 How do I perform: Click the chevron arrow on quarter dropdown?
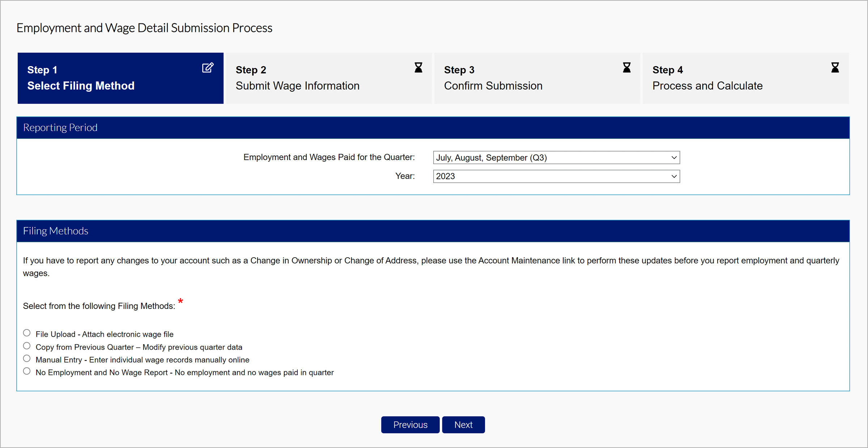[x=674, y=158]
